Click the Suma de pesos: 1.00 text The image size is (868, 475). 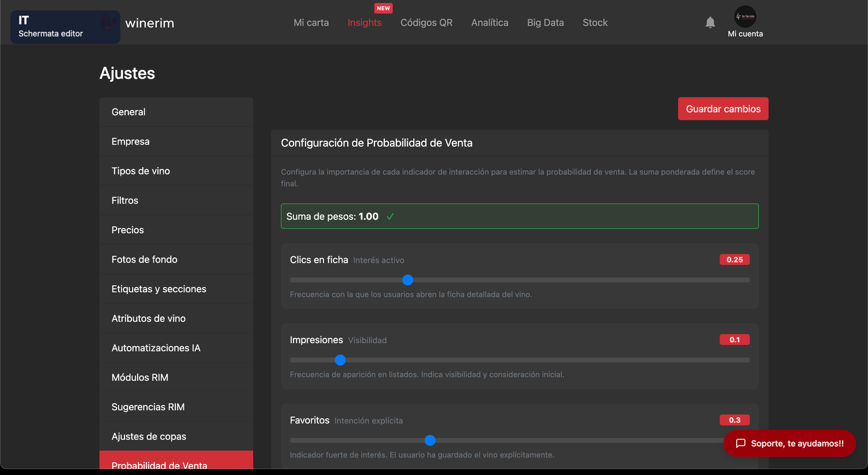pyautogui.click(x=332, y=216)
